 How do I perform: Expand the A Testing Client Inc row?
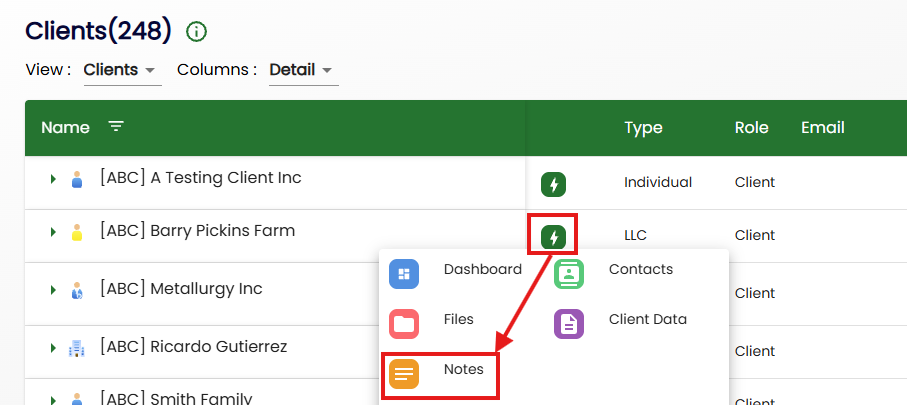(x=52, y=179)
